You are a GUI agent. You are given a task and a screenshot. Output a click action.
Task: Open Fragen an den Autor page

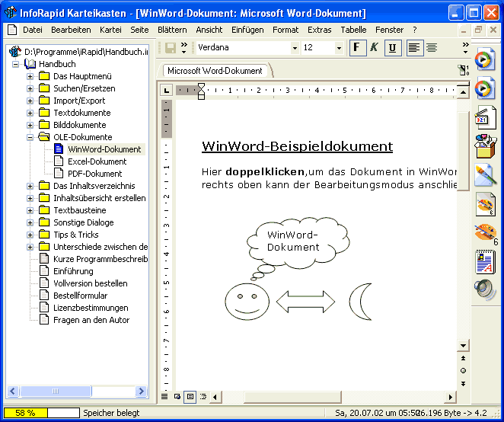coord(91,320)
